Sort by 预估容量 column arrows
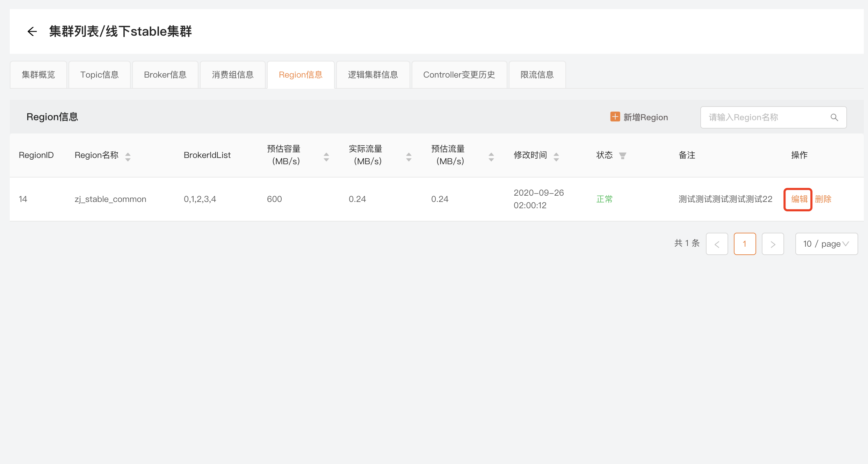Viewport: 868px width, 464px height. click(326, 157)
